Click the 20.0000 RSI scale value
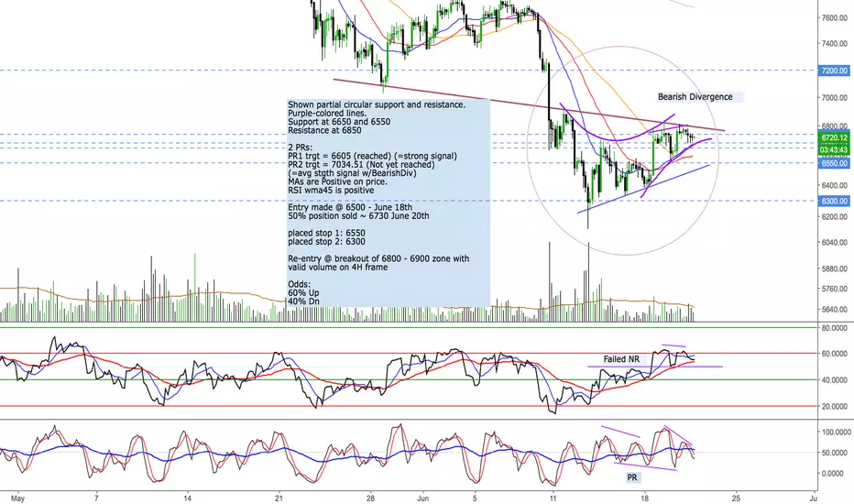The height and width of the screenshot is (504, 854). click(835, 407)
